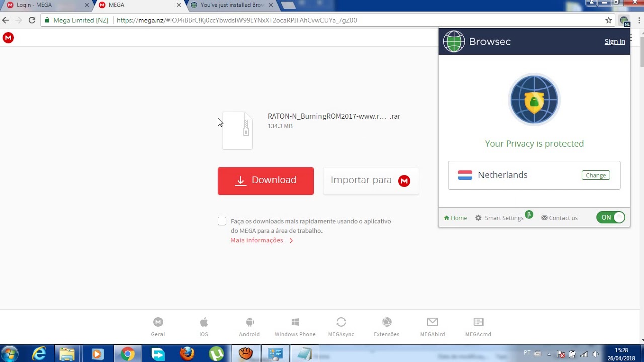Screen dimensions: 644x362
Task: Bookmark this page with the star icon
Action: (609, 20)
